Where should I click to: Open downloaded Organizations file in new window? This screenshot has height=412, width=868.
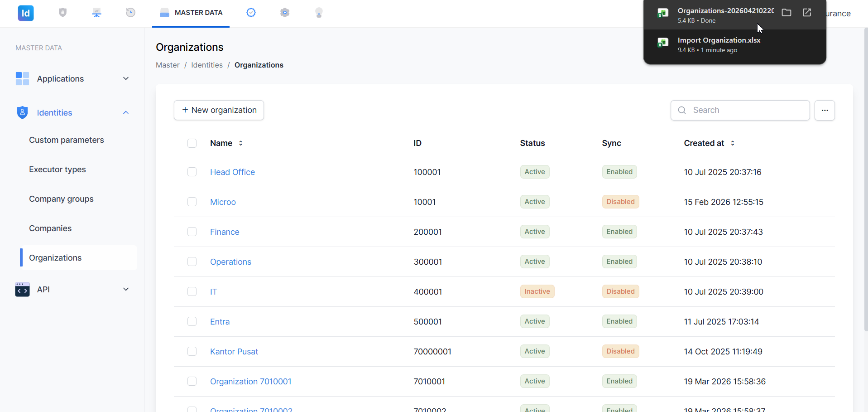(x=807, y=13)
